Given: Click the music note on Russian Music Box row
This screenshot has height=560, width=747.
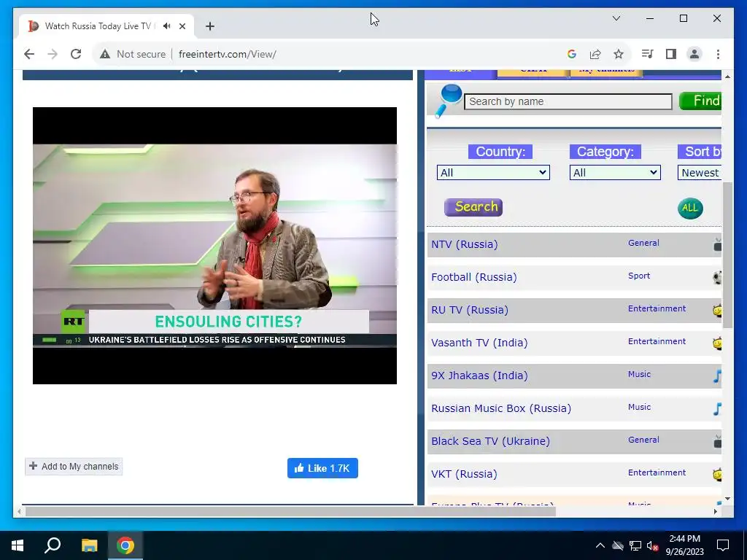Looking at the screenshot, I should tap(718, 408).
